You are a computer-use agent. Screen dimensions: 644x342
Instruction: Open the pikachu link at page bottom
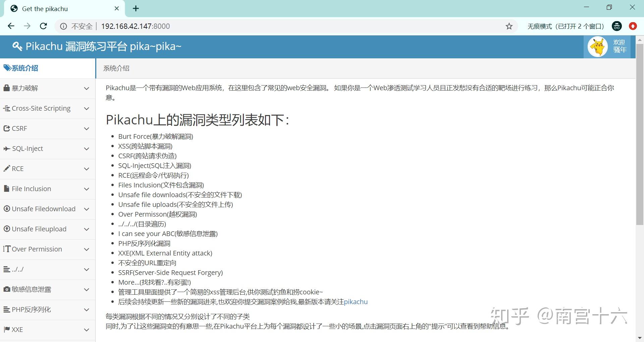[356, 301]
